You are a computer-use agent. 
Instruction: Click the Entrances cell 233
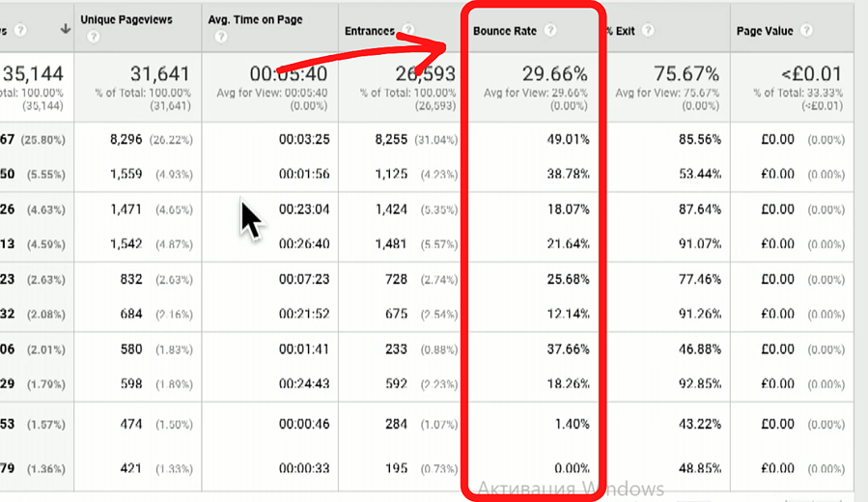pyautogui.click(x=396, y=349)
